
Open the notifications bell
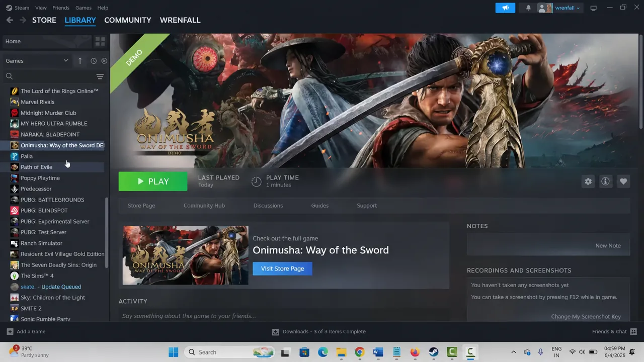click(528, 8)
